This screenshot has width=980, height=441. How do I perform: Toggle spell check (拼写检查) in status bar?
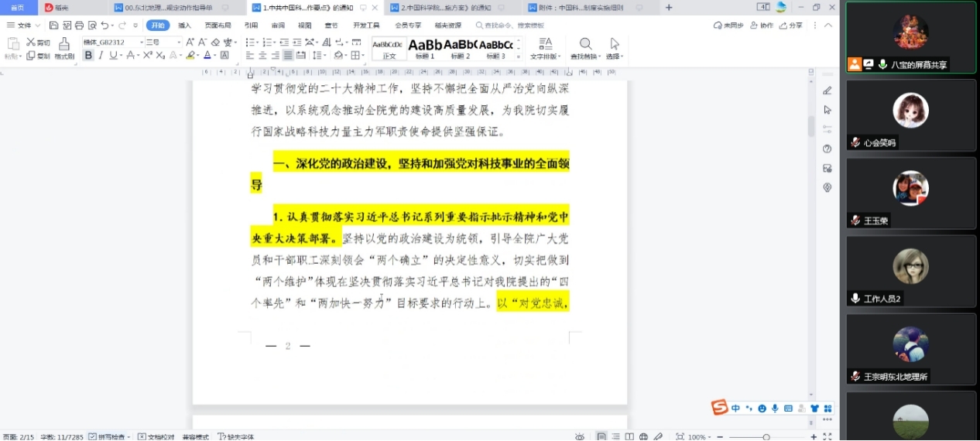[x=108, y=436]
